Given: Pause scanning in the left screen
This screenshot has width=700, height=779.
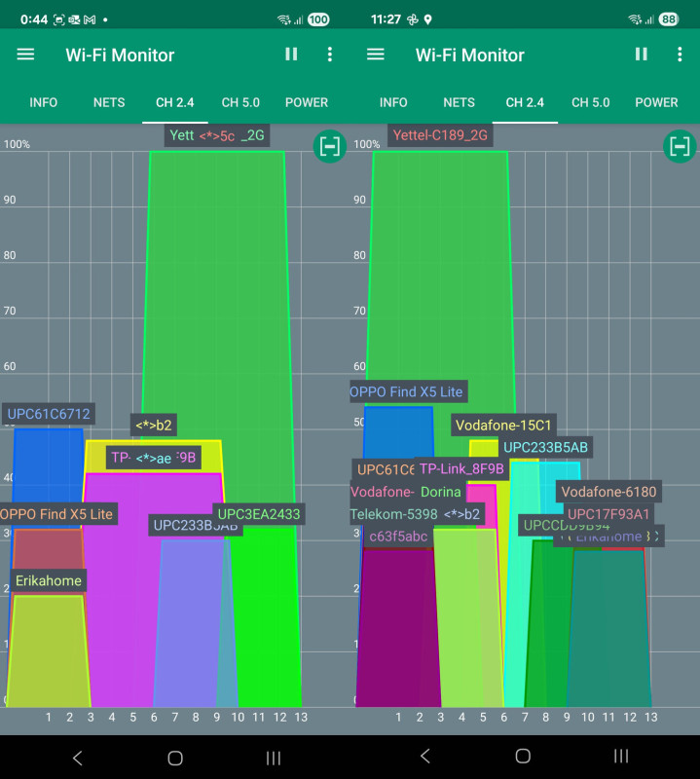Looking at the screenshot, I should point(292,55).
